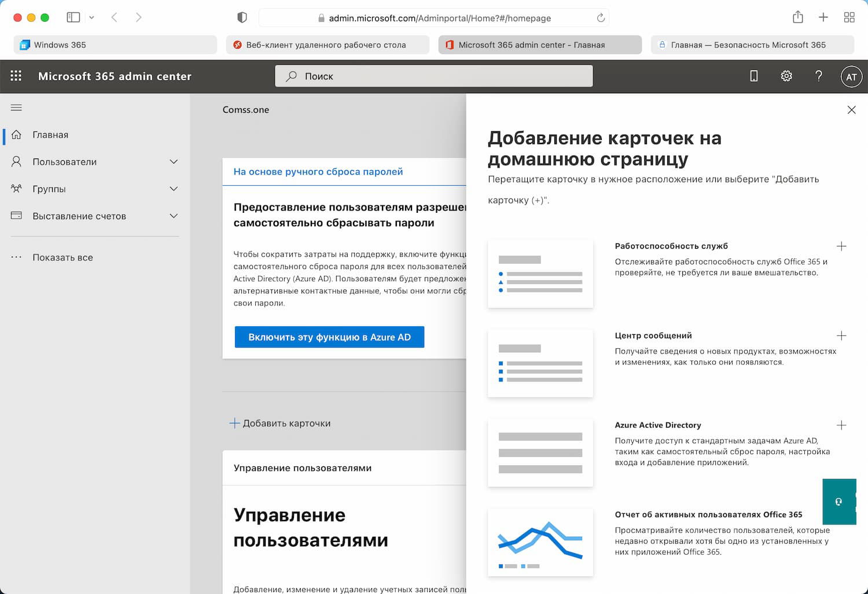The width and height of the screenshot is (868, 594).
Task: Select Microsoft 365 admin center - Главная tab
Action: [x=540, y=45]
